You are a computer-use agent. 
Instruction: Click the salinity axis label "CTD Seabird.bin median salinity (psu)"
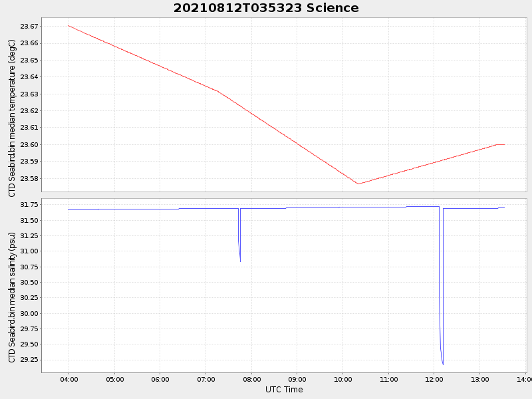click(12, 297)
